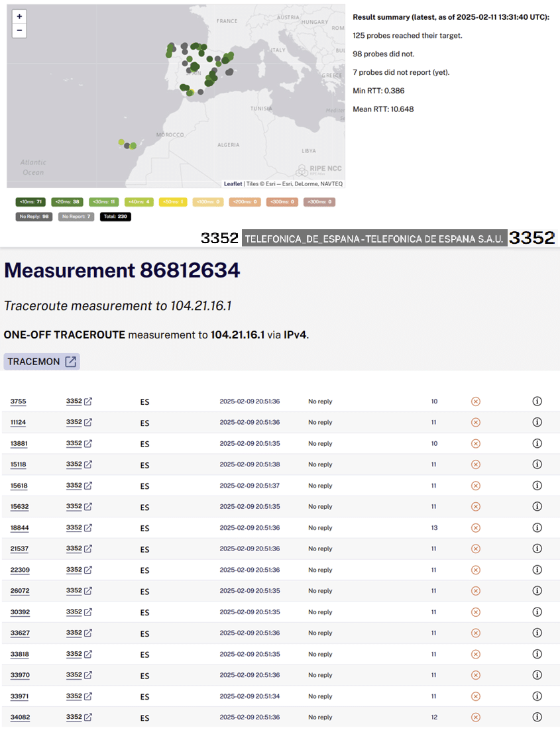Viewport: 560px width, 742px height.
Task: Open info icon for probe 33627
Action: click(x=537, y=633)
